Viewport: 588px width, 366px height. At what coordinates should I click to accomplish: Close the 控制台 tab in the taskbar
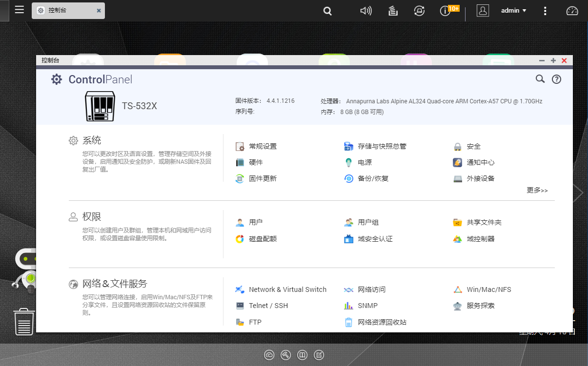[x=99, y=10]
